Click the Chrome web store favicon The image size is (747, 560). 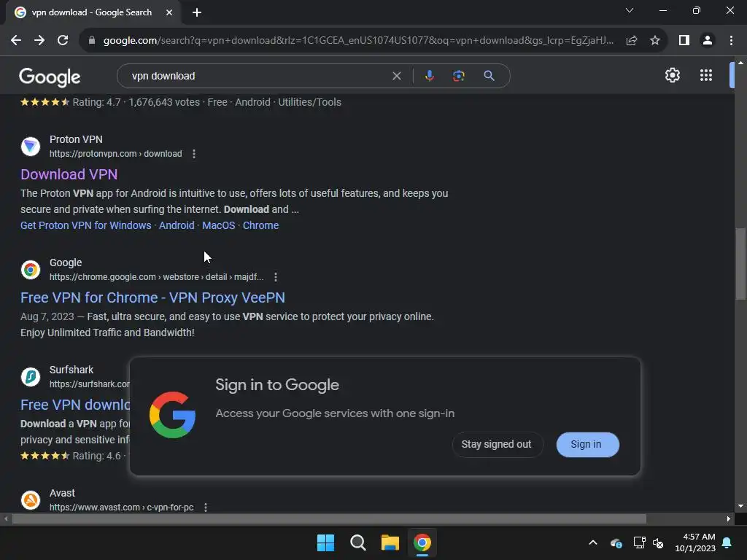tap(31, 270)
